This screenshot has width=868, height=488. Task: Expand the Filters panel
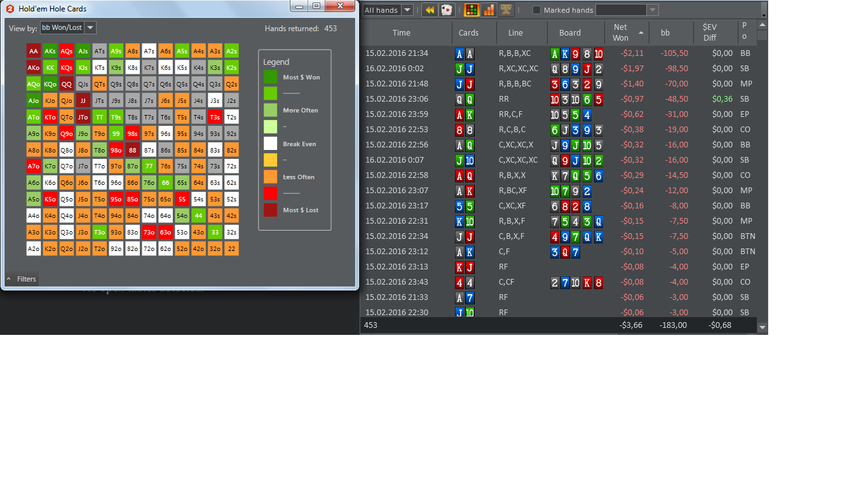click(22, 279)
